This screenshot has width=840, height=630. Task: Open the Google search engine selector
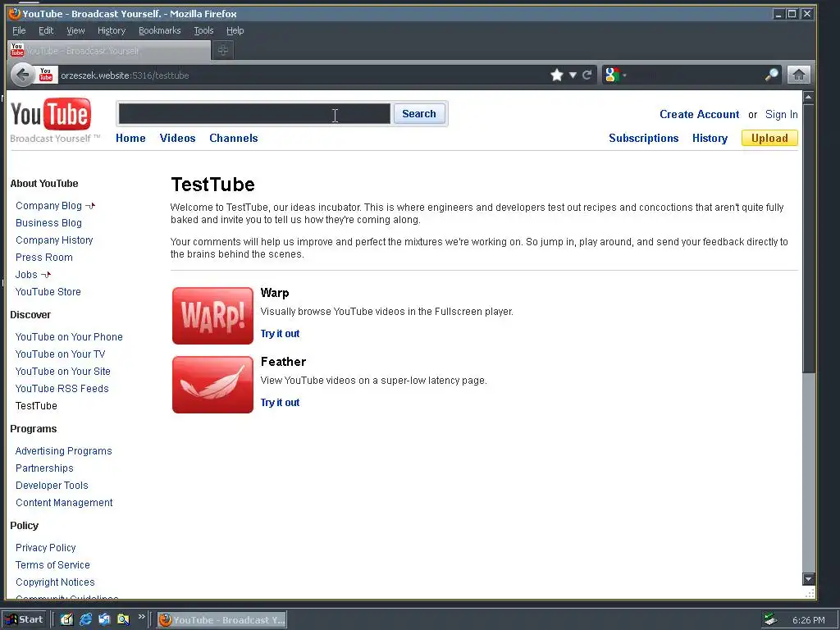615,75
